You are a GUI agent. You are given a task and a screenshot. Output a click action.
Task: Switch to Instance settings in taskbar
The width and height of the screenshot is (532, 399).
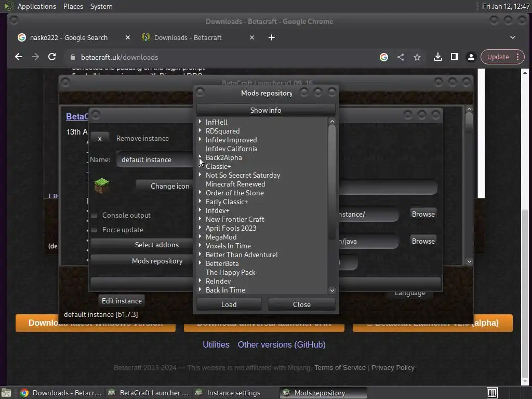coord(233,393)
